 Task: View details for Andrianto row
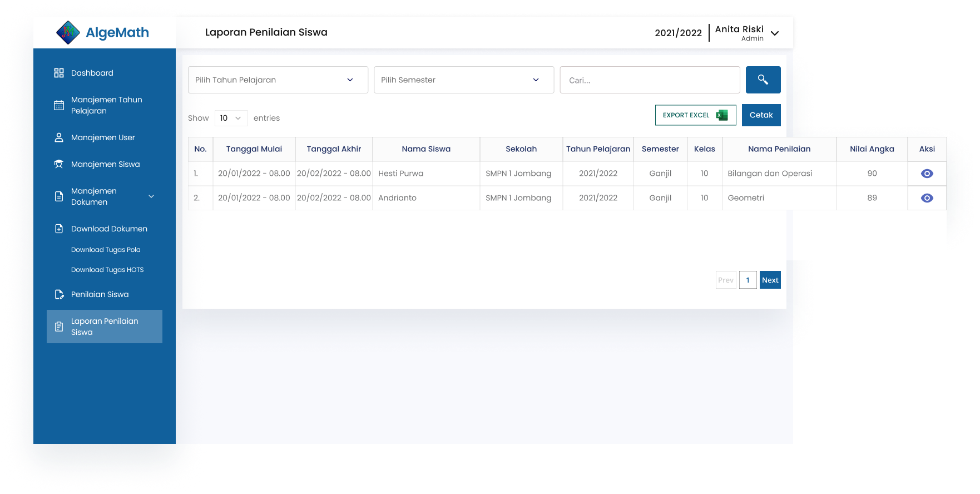coord(927,198)
